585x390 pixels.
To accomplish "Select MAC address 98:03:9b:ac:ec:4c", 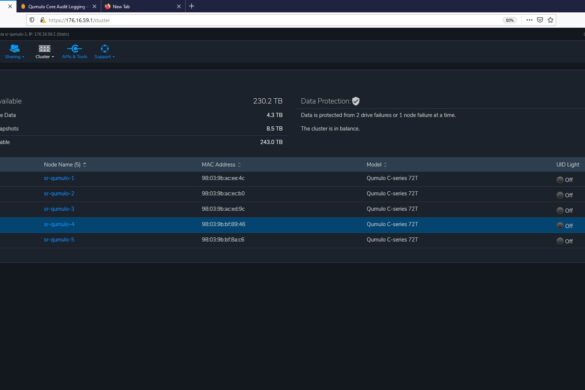I will tap(223, 178).
